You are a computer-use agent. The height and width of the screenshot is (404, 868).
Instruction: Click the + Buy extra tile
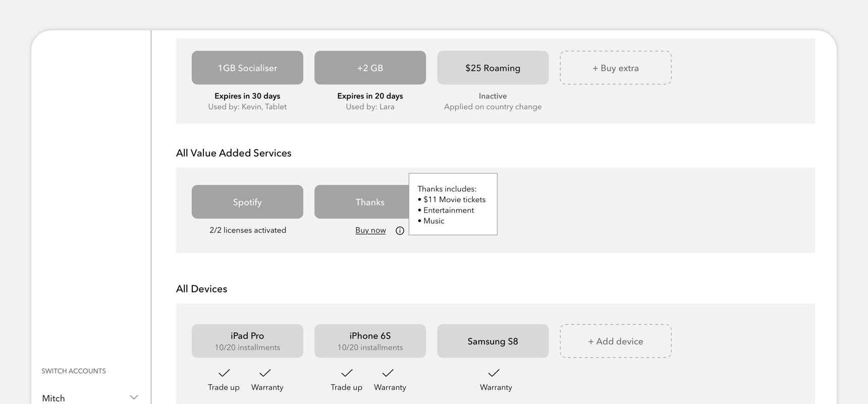(x=615, y=68)
